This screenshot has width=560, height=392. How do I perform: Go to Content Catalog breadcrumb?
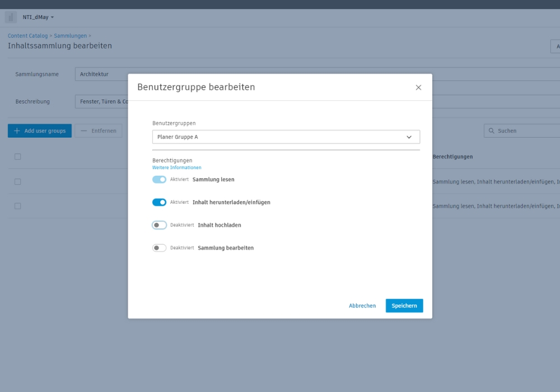click(27, 36)
